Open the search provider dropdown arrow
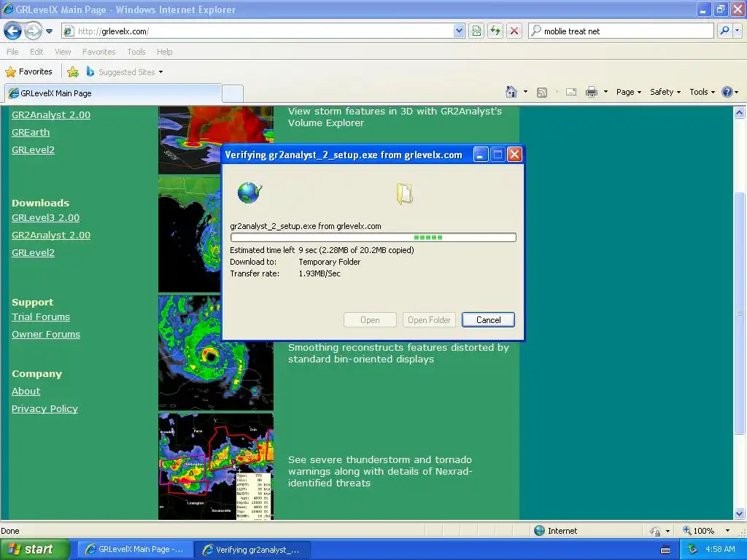 [737, 31]
